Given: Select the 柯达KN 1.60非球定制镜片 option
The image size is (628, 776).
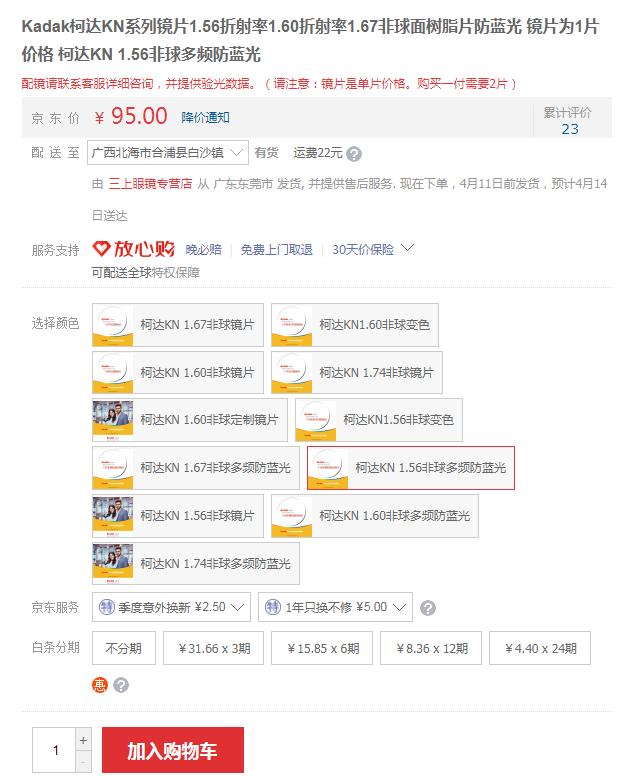Looking at the screenshot, I should (190, 420).
